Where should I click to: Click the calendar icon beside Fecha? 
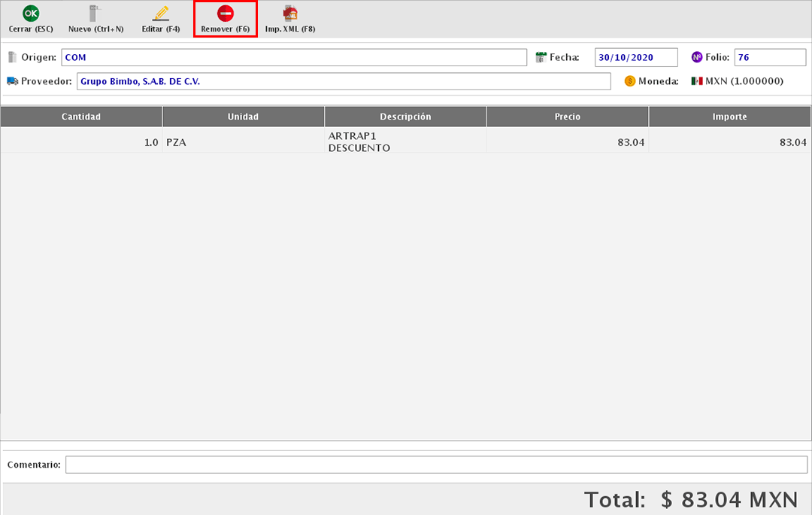[541, 57]
